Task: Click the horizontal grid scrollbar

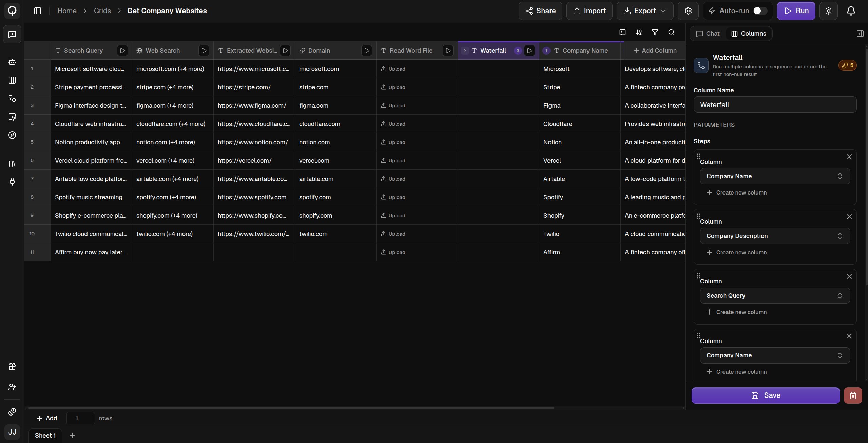Action: tap(291, 408)
